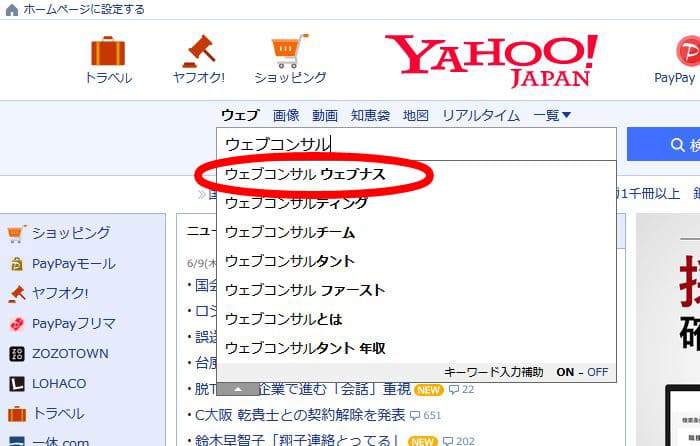
Task: Open the ショッピング cart icon in header
Action: coord(290,50)
